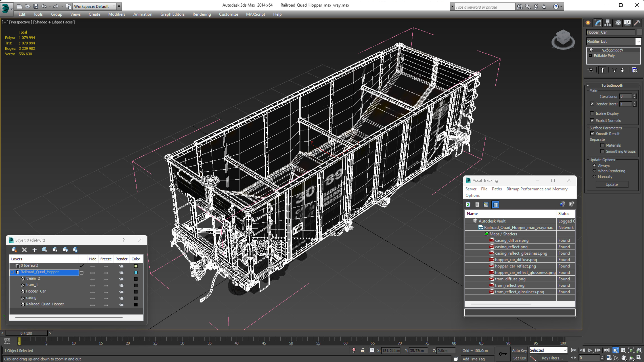This screenshot has height=362, width=644.
Task: Click Render Iters spinner arrows
Action: (634, 104)
